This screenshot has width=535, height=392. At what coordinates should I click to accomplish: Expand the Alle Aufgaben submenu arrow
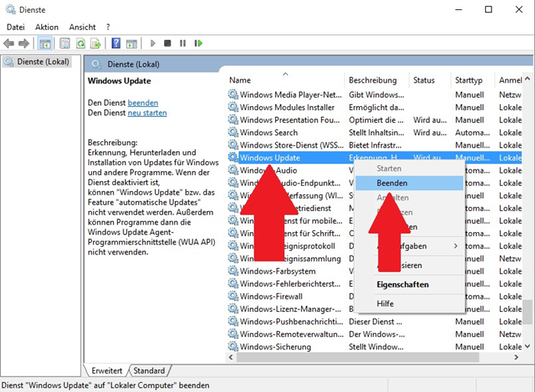pos(456,246)
